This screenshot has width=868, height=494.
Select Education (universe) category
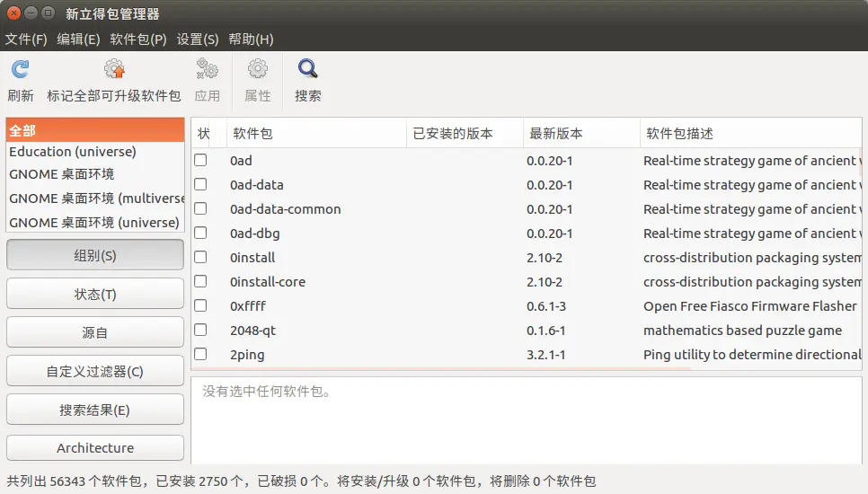pos(95,152)
